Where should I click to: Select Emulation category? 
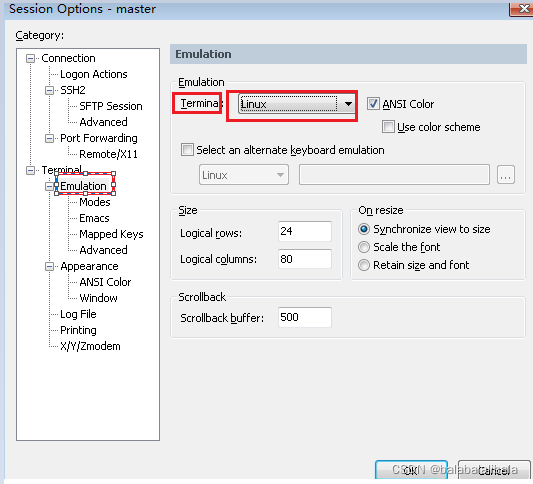[x=83, y=186]
